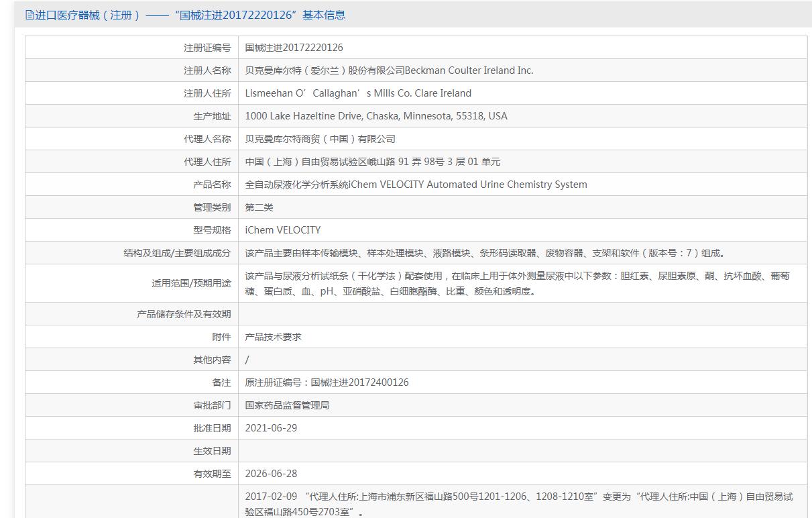This screenshot has height=518, width=812.
Task: Click the label '批准日期'
Action: pyautogui.click(x=212, y=428)
